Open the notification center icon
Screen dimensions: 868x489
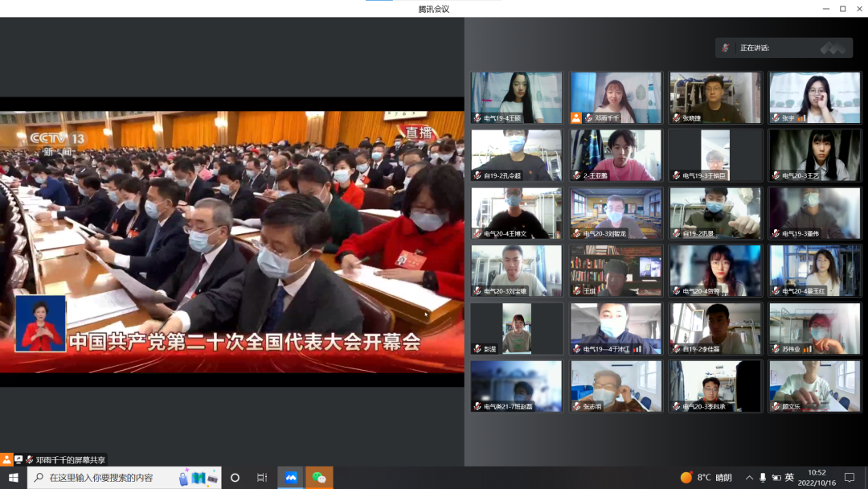point(850,478)
